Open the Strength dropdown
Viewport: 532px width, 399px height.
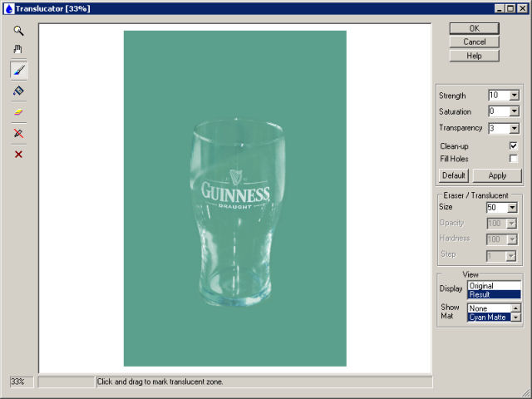[514, 96]
